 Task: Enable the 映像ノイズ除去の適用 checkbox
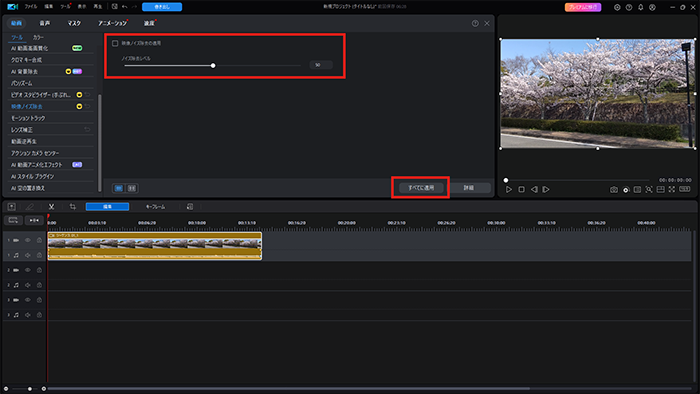(x=115, y=43)
